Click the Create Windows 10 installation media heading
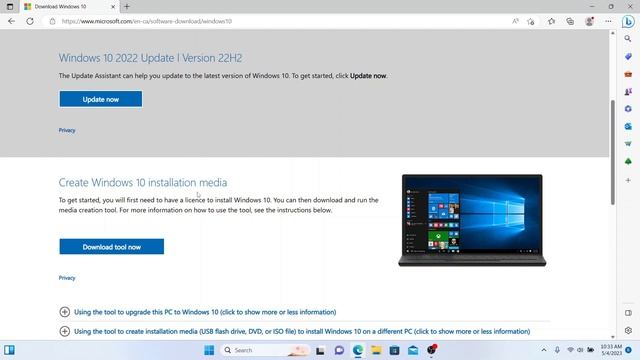 (x=143, y=182)
